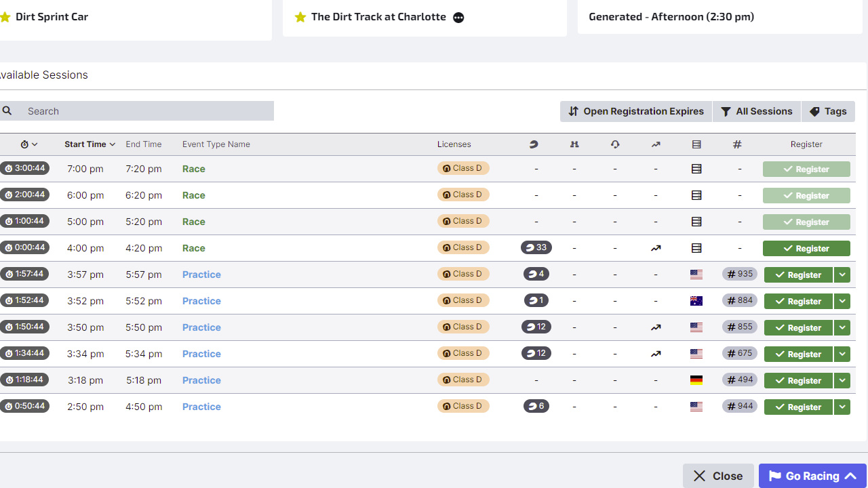868x488 pixels.
Task: Click the 33 drivers badge on 4:00 pm race
Action: pyautogui.click(x=536, y=247)
